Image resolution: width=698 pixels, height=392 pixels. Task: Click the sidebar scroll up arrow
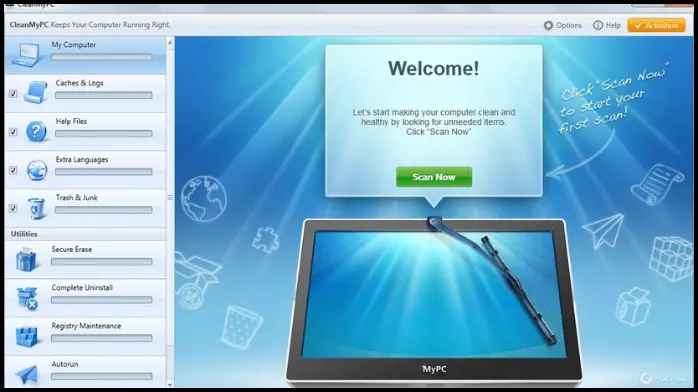pyautogui.click(x=170, y=43)
